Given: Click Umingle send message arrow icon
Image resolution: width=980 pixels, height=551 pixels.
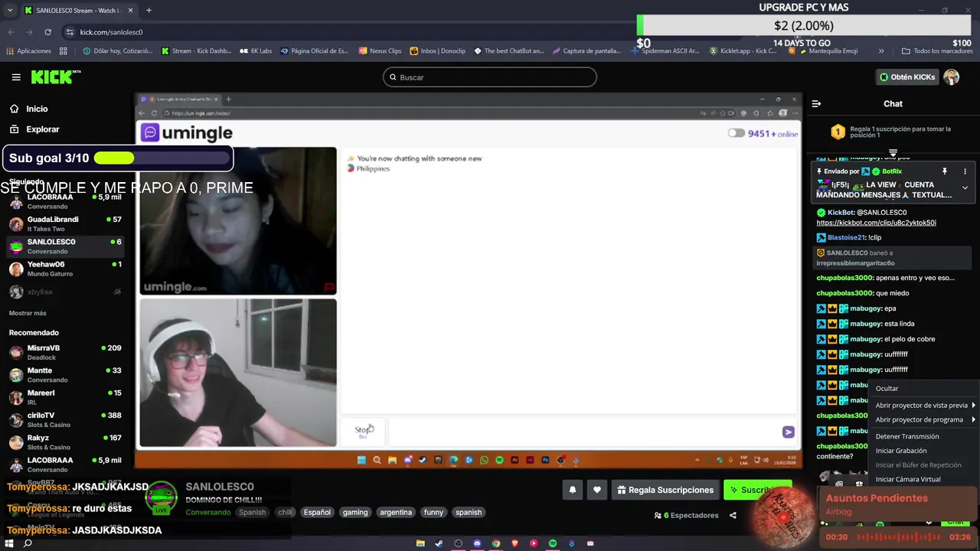Looking at the screenshot, I should [x=788, y=432].
